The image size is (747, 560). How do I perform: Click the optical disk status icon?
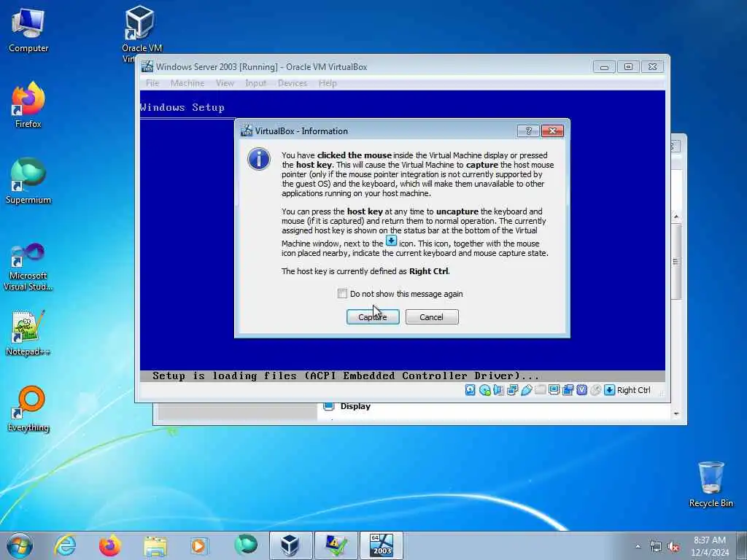485,390
